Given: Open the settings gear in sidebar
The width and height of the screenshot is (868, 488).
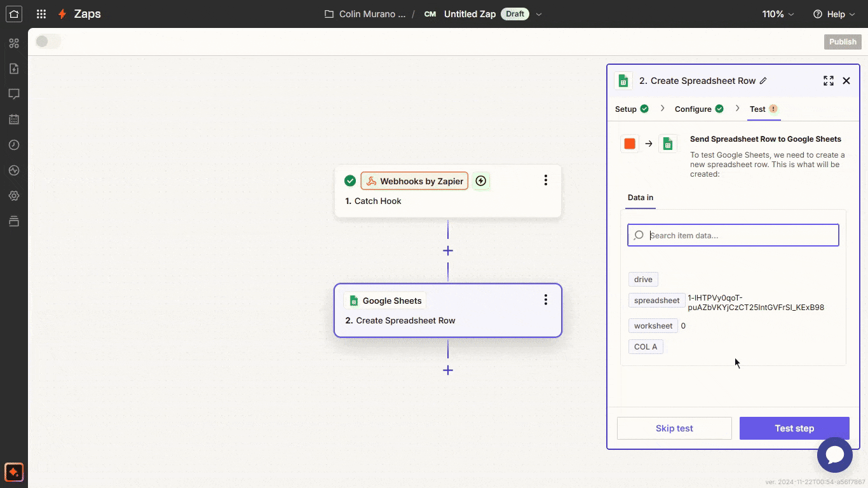Looking at the screenshot, I should coord(14,196).
